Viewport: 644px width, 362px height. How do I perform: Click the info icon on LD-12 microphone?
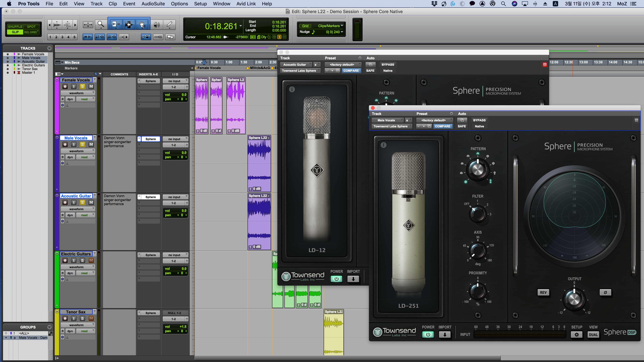292,89
